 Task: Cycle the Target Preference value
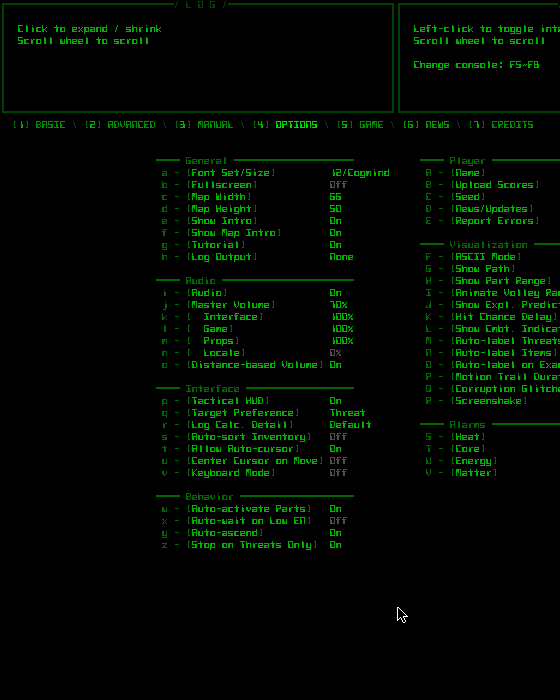tap(263, 413)
